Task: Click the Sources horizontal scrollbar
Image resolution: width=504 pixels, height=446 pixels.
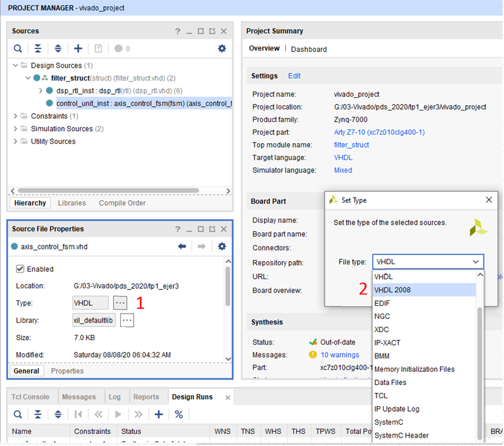Action: (108, 190)
